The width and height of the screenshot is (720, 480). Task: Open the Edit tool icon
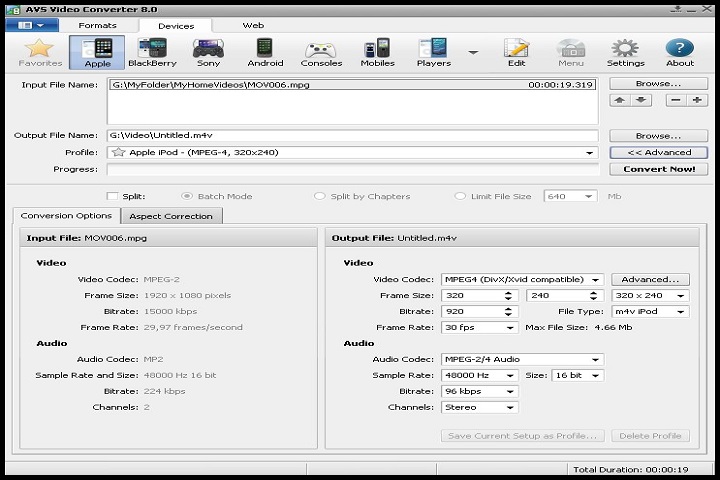[516, 53]
